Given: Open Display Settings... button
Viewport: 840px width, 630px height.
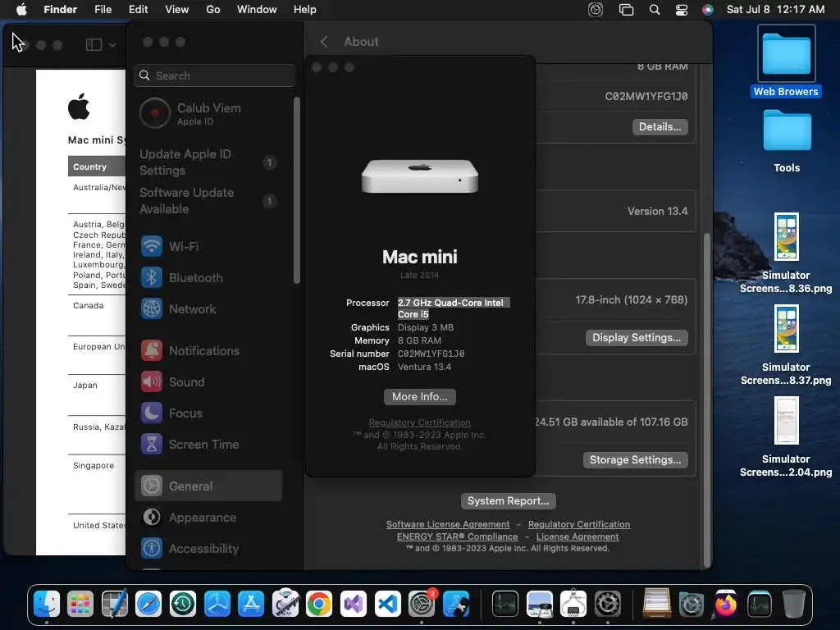Looking at the screenshot, I should point(637,337).
